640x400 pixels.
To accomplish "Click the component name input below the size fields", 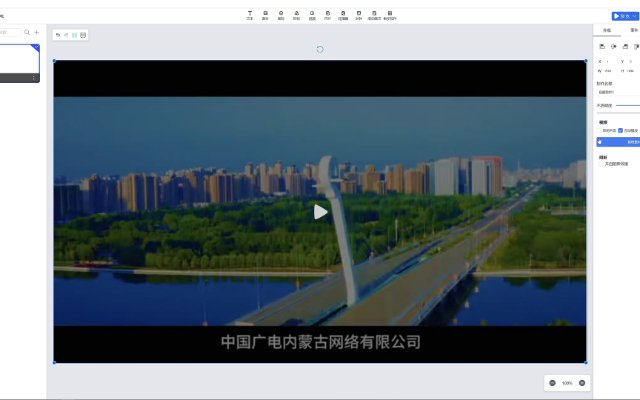I will [x=618, y=92].
